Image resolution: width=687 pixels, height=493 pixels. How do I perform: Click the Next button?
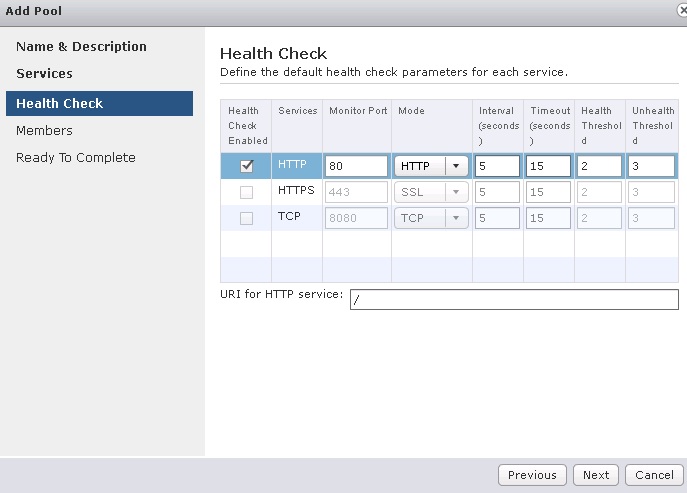[596, 475]
